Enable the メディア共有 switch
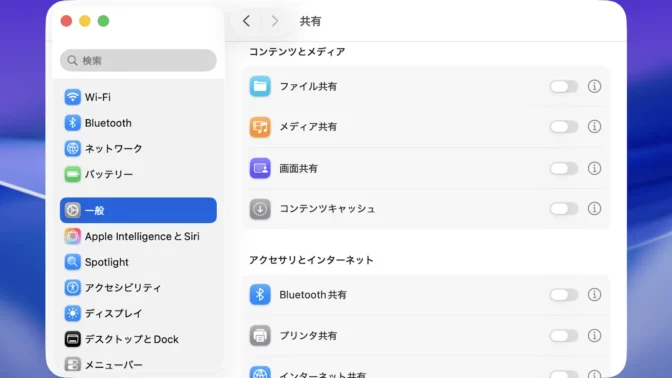 (x=564, y=127)
